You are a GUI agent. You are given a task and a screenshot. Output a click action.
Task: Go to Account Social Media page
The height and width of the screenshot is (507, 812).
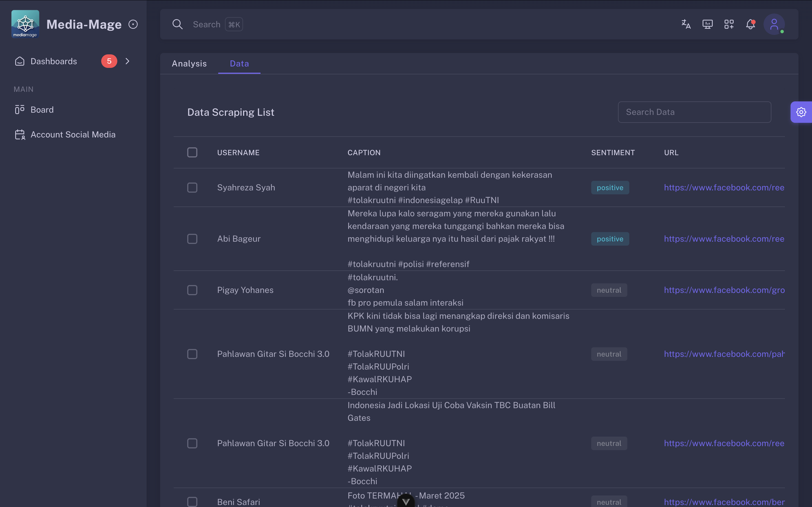[73, 134]
